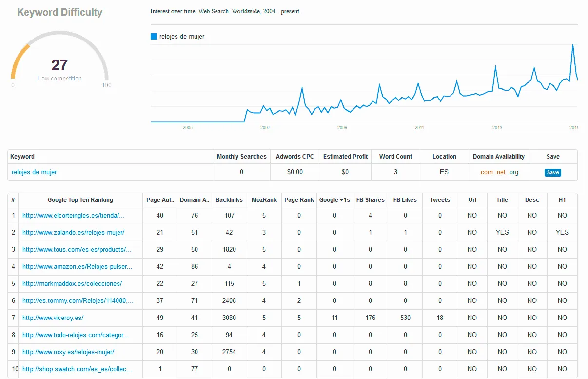Image resolution: width=588 pixels, height=379 pixels.
Task: Click the tous.com products link
Action: [77, 249]
